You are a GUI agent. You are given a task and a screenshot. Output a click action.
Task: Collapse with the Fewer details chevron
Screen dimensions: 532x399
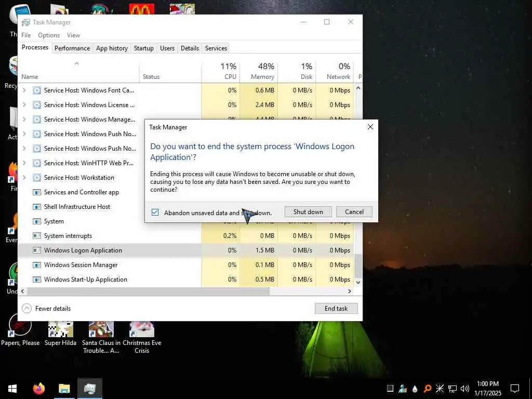point(26,309)
